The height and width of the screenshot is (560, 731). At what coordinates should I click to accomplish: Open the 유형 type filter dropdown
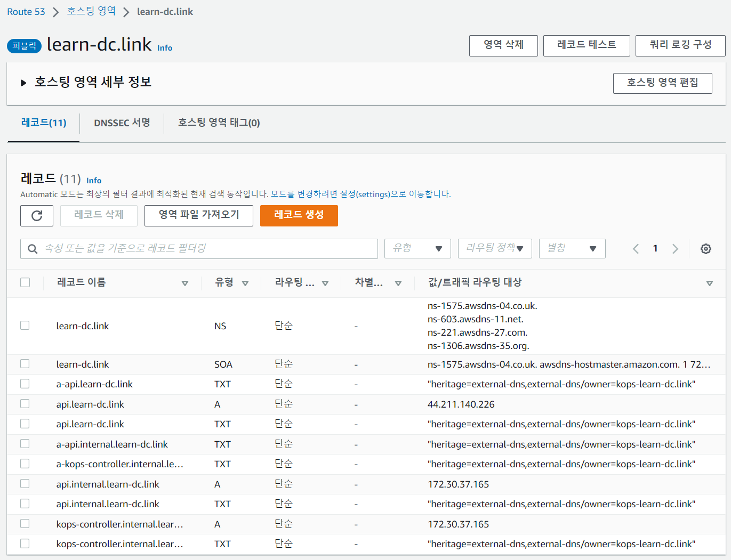(417, 249)
